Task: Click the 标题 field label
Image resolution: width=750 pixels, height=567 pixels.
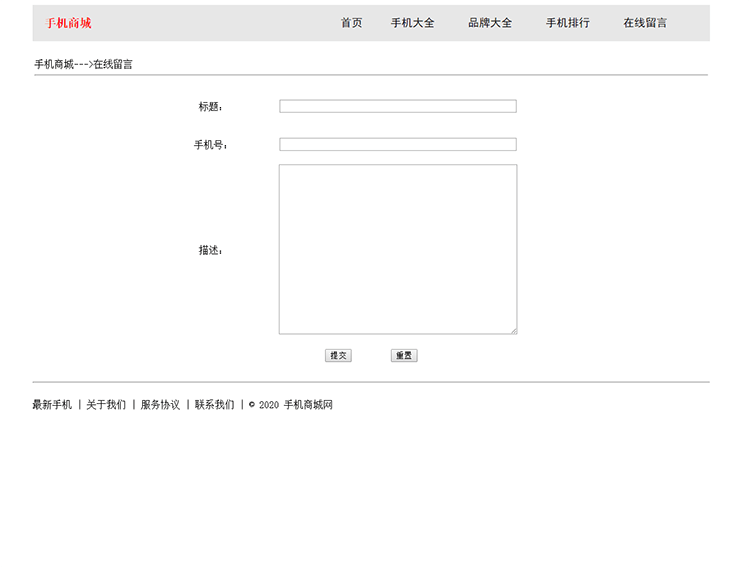Action: tap(210, 107)
